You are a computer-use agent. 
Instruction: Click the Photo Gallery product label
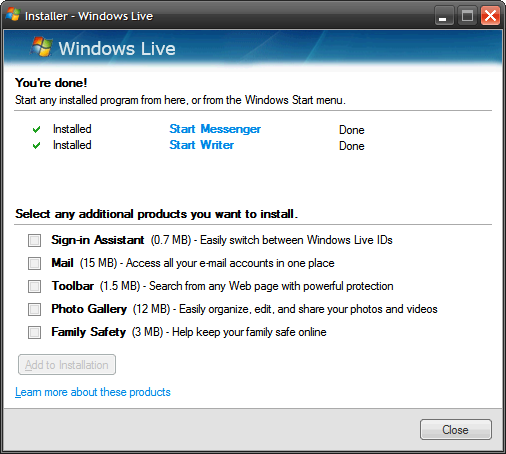pyautogui.click(x=89, y=309)
